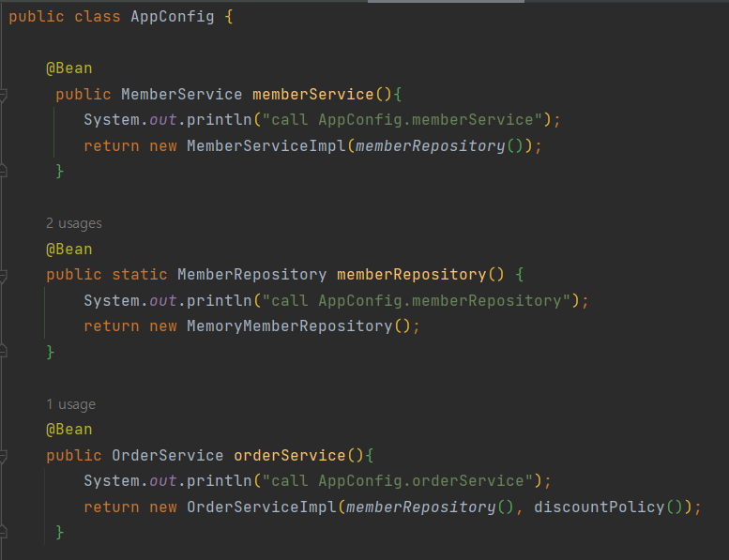Click the @Bean annotation above memberService
The height and width of the screenshot is (560, 729).
69,68
